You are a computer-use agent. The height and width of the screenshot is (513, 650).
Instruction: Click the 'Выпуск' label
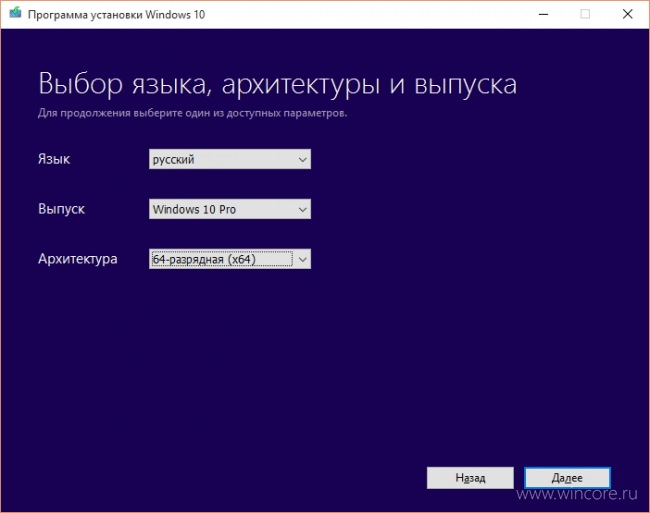pyautogui.click(x=61, y=209)
